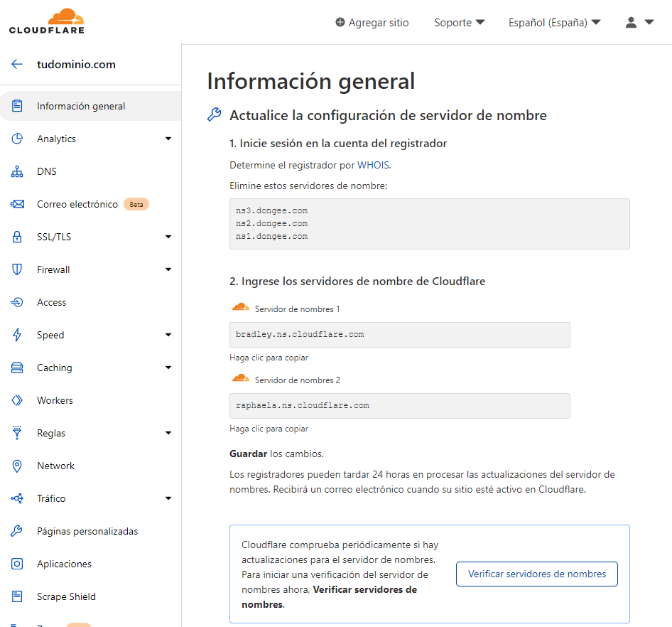The width and height of the screenshot is (672, 627).
Task: Click ns1.dongee.com in the nameserver list
Action: pos(272,236)
